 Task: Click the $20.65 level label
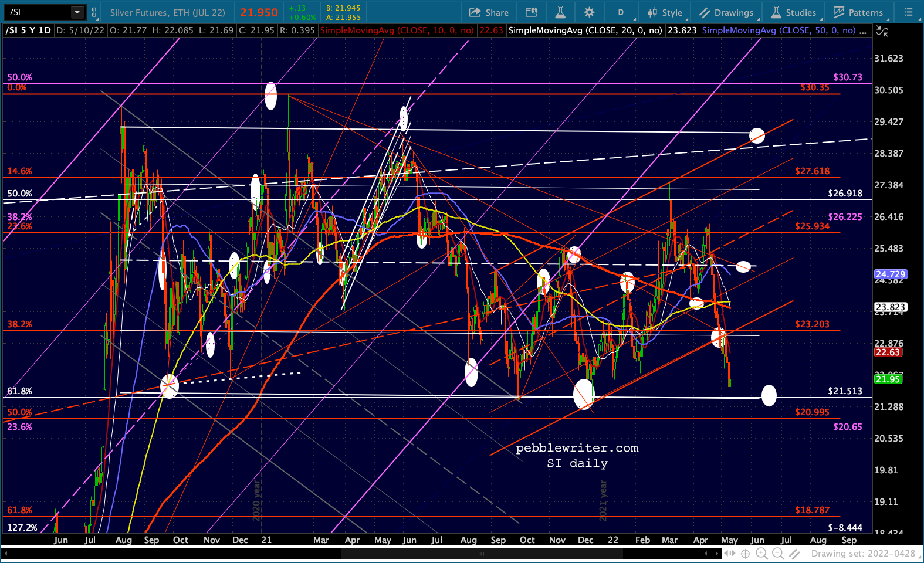click(848, 427)
